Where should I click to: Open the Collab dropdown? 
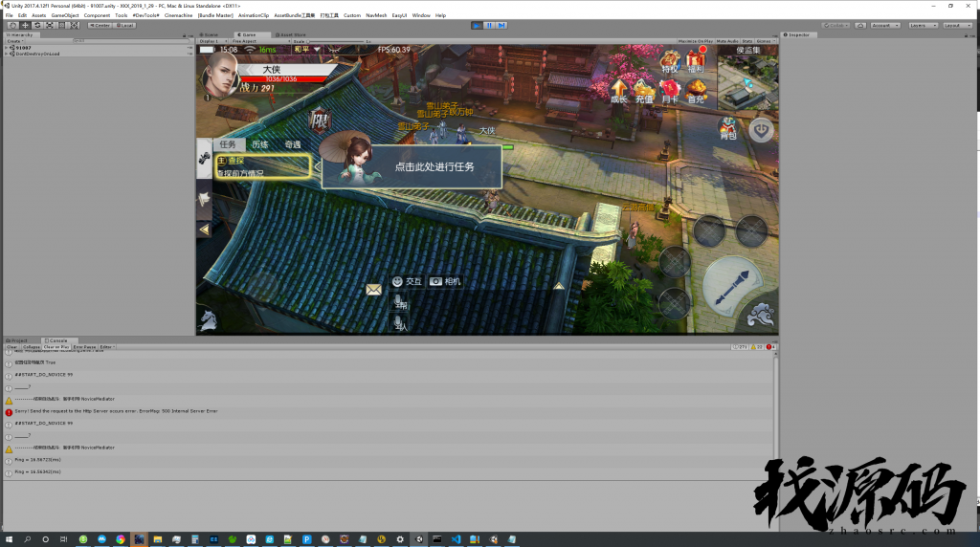[836, 26]
